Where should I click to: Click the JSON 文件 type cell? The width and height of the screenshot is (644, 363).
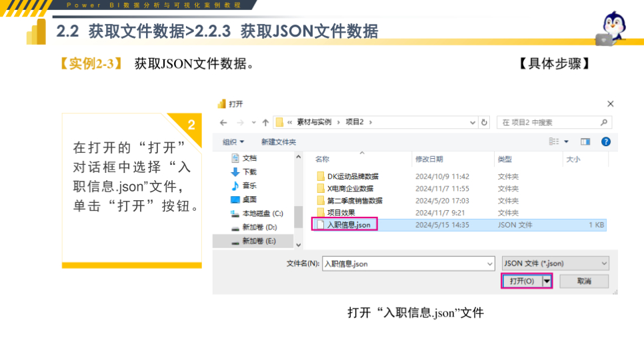coord(515,225)
